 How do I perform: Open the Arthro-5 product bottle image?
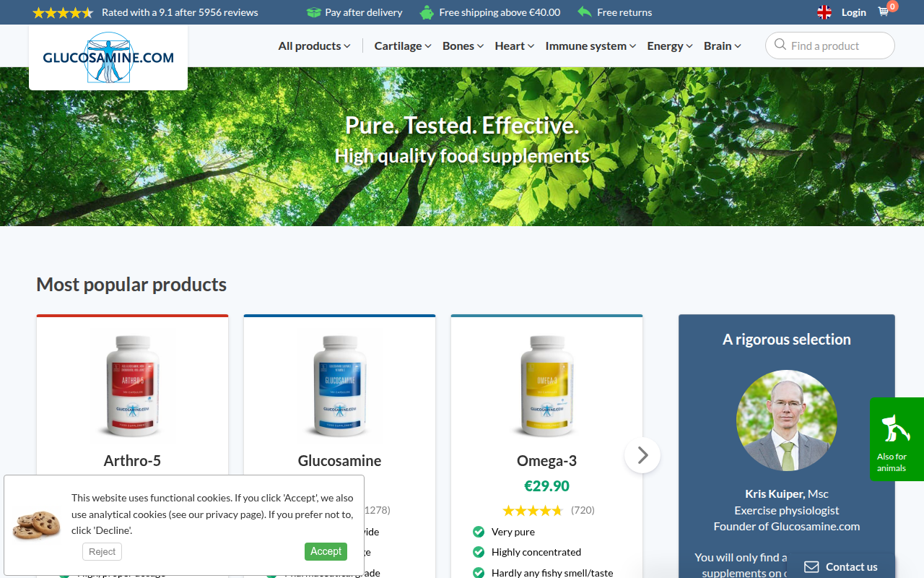point(132,386)
